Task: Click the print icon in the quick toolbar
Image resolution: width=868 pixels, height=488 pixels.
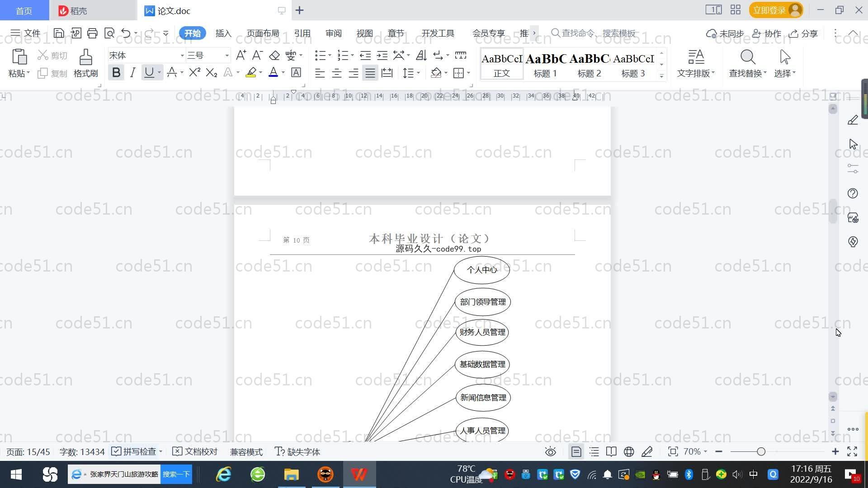Action: coord(92,33)
